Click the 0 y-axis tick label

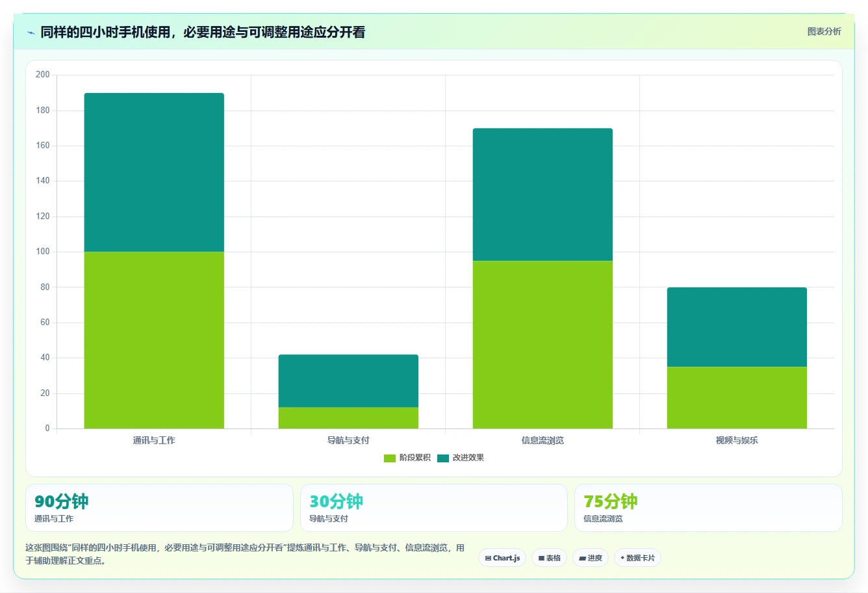coord(47,428)
